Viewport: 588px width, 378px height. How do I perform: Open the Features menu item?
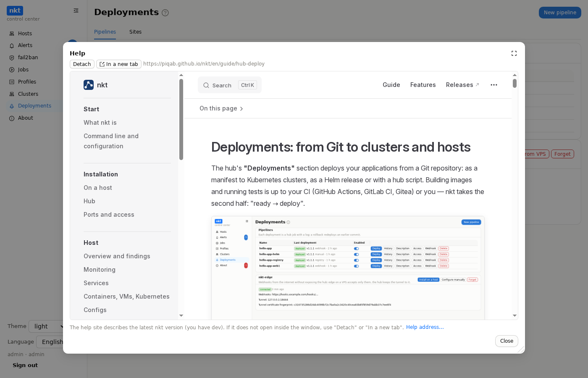click(x=423, y=85)
